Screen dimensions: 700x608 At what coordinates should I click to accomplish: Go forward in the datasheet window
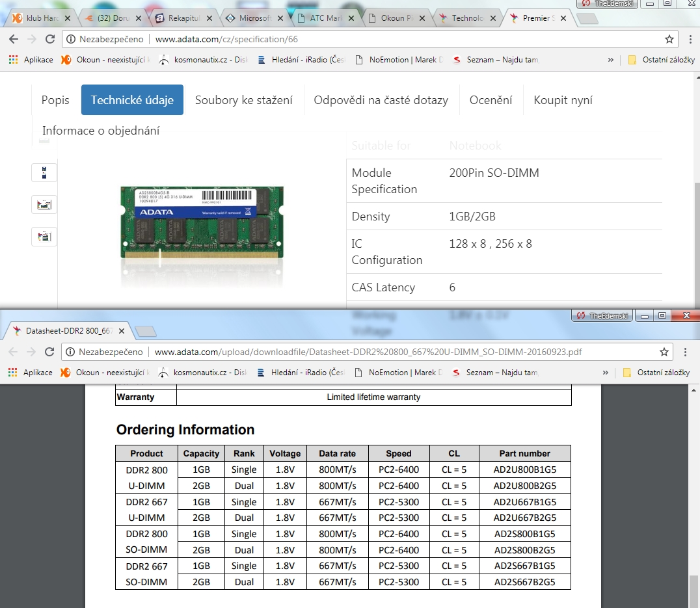coord(31,352)
